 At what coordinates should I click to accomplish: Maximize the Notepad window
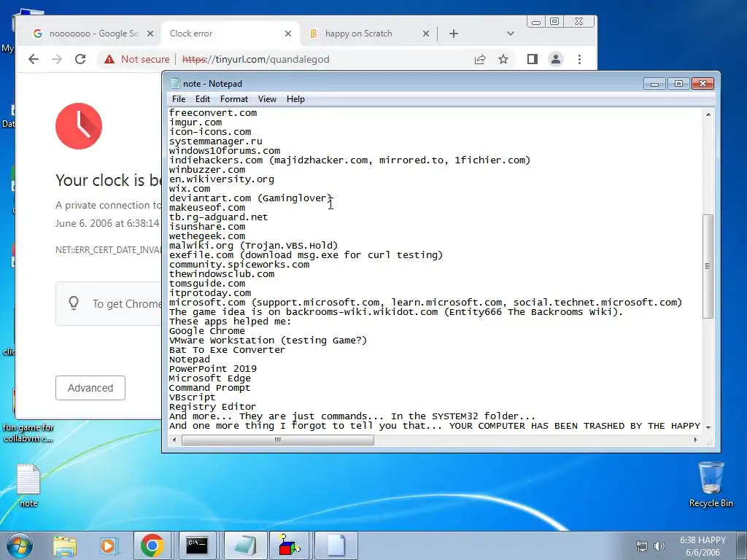coord(678,84)
